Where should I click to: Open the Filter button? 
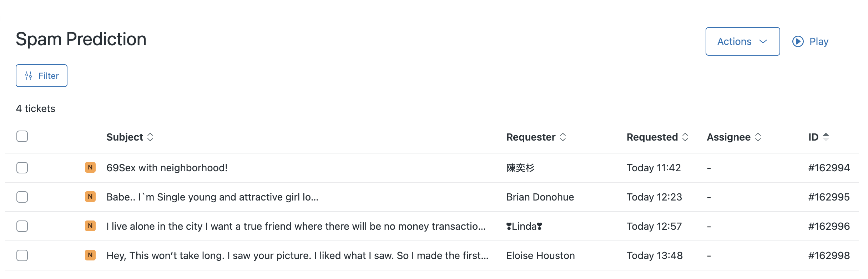pyautogui.click(x=41, y=76)
